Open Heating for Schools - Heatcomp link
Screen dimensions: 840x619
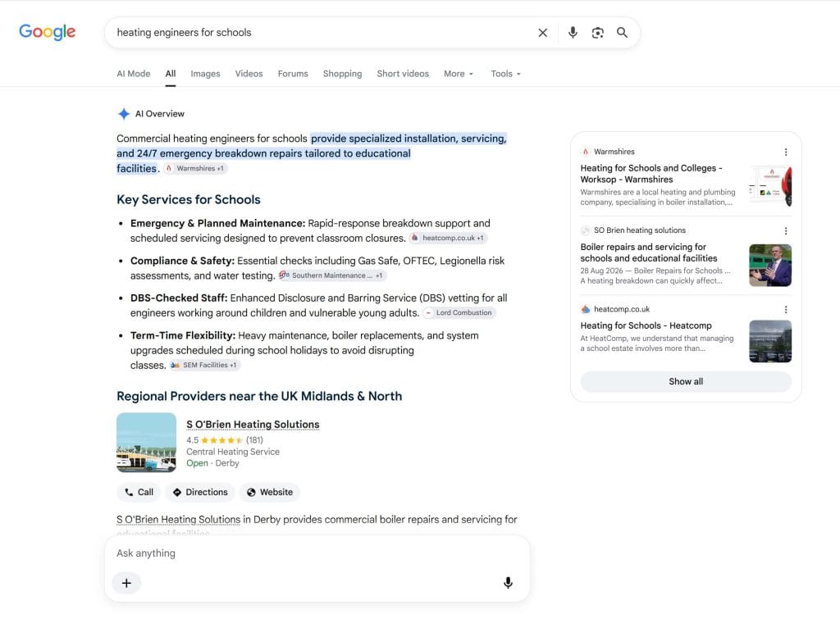click(x=646, y=325)
